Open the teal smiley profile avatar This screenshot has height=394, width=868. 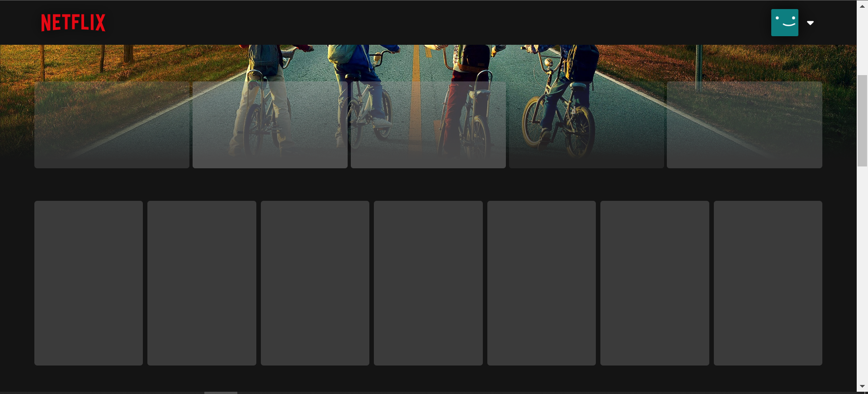click(785, 23)
